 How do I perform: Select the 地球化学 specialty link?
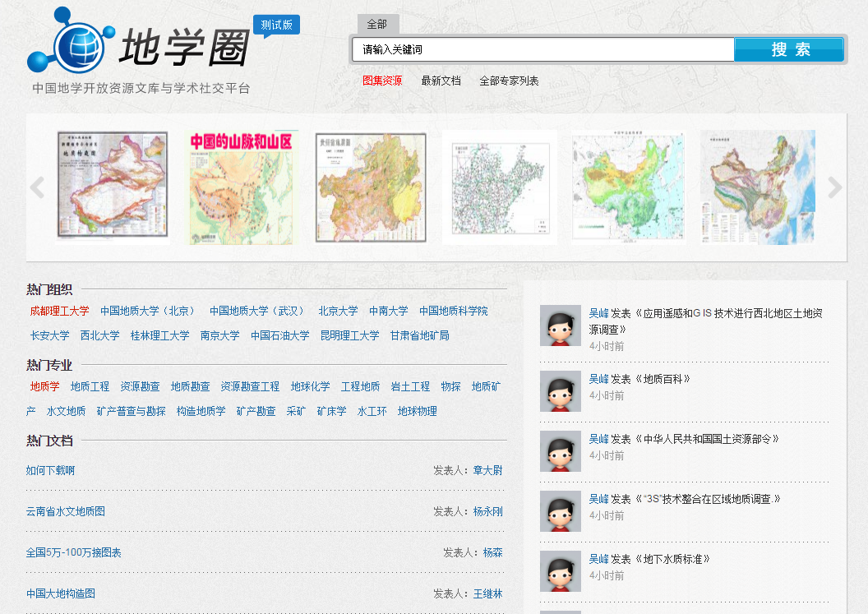[310, 386]
